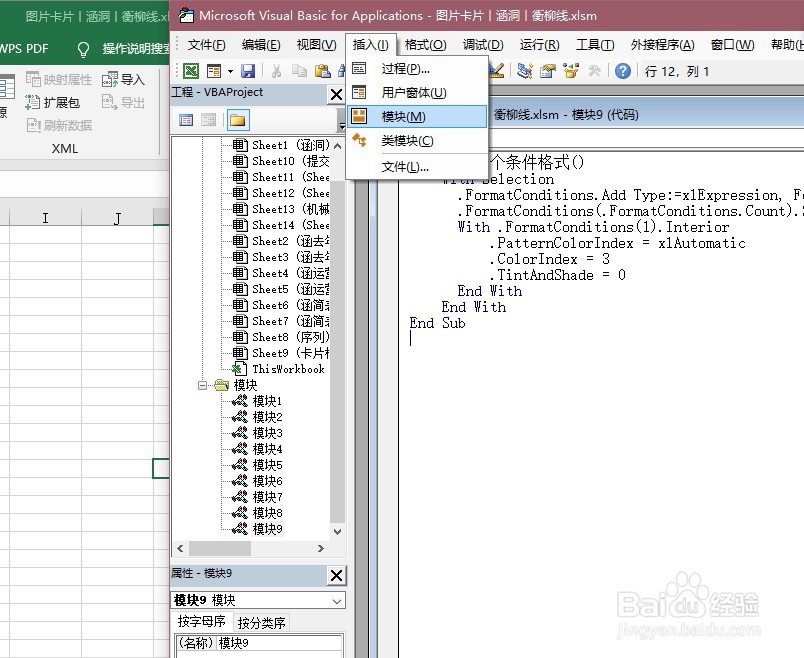Open dropdown arrow beside Insert UserForm icon
804x658 pixels.
[x=230, y=71]
